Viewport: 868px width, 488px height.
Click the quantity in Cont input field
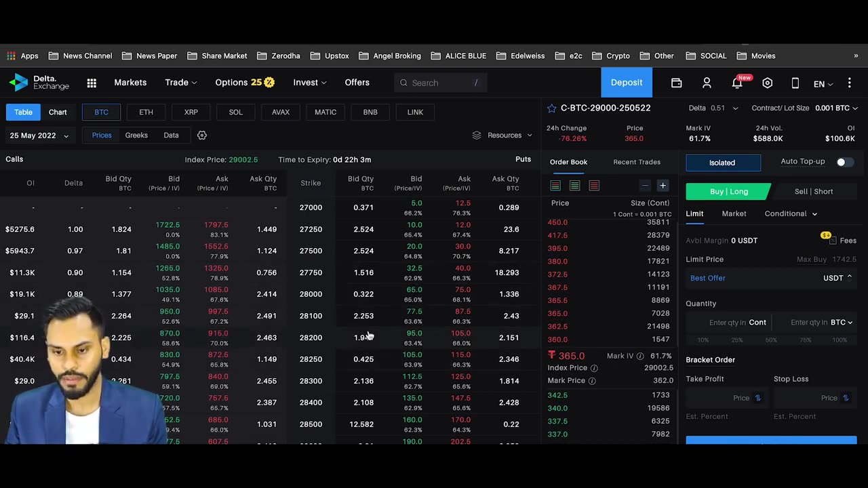click(x=728, y=323)
